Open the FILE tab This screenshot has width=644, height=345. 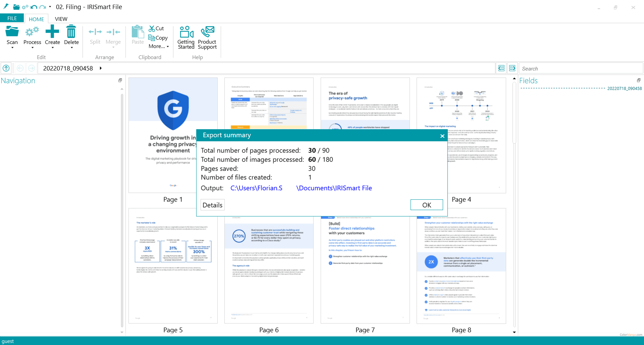[12, 18]
